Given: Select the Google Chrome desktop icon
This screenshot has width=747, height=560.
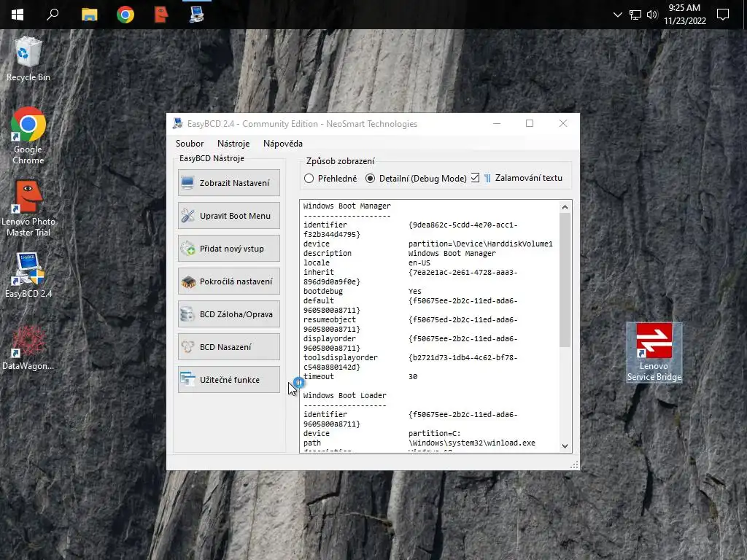Looking at the screenshot, I should click(28, 136).
